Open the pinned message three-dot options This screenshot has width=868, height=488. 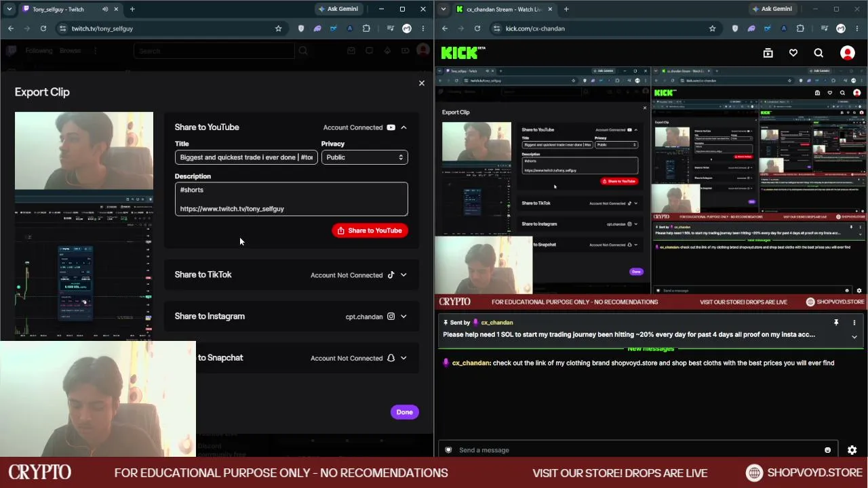[854, 323]
